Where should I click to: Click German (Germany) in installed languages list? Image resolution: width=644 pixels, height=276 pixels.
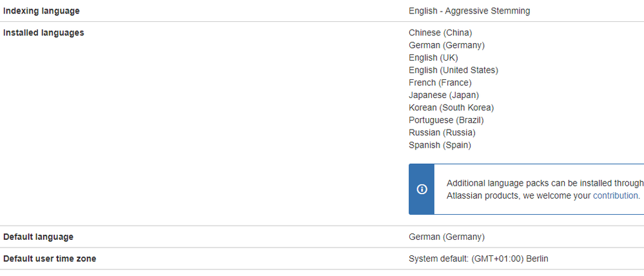point(447,45)
